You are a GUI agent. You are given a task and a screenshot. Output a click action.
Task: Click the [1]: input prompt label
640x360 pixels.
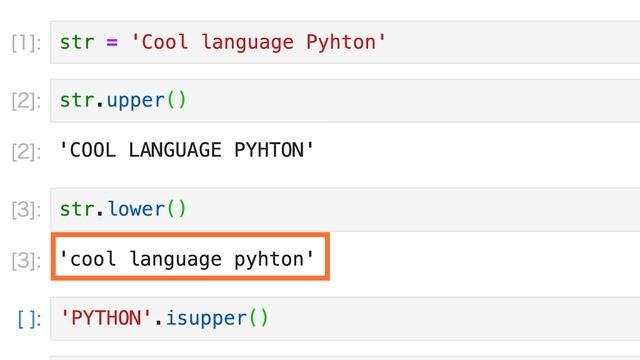[x=26, y=43]
